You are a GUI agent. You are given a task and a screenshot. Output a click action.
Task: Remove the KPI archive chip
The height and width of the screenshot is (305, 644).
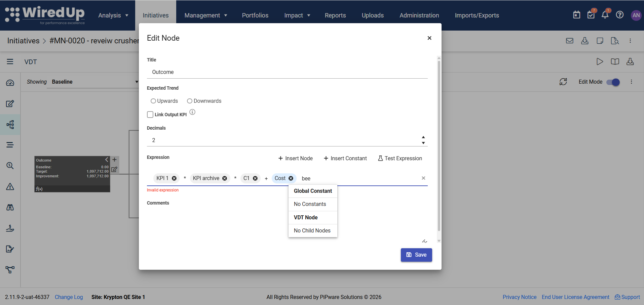coord(225,178)
